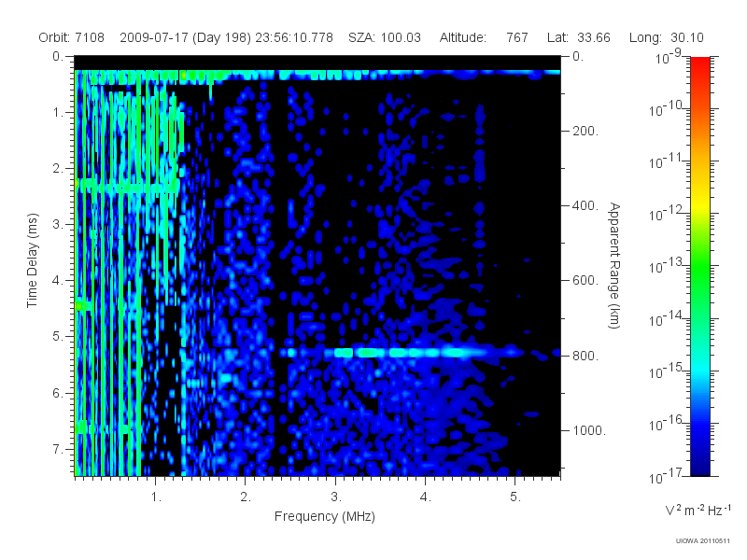
Task: Click the "UIOWA 20110511" credit text
Action: pyautogui.click(x=702, y=541)
